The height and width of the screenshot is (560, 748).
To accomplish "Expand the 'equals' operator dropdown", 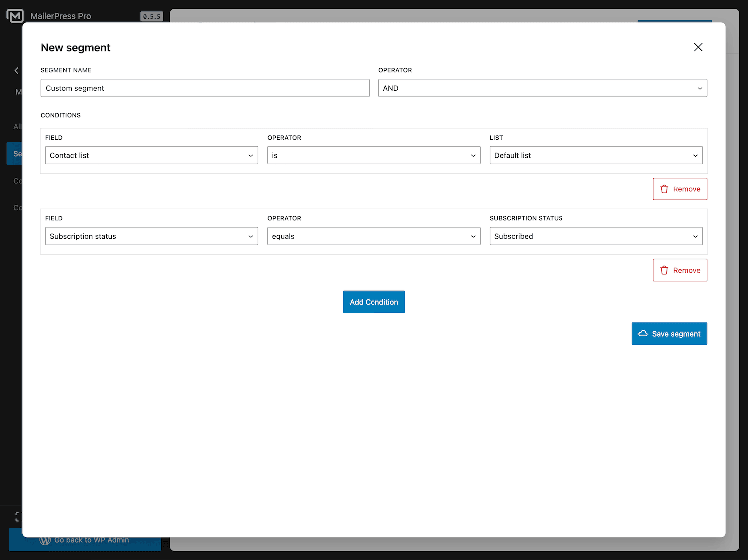I will click(374, 236).
